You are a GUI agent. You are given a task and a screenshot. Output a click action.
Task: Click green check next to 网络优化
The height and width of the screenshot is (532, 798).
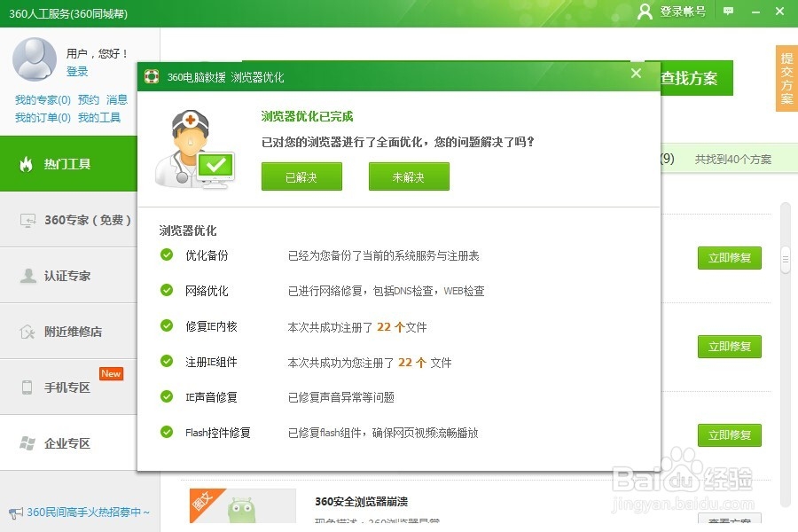[167, 290]
